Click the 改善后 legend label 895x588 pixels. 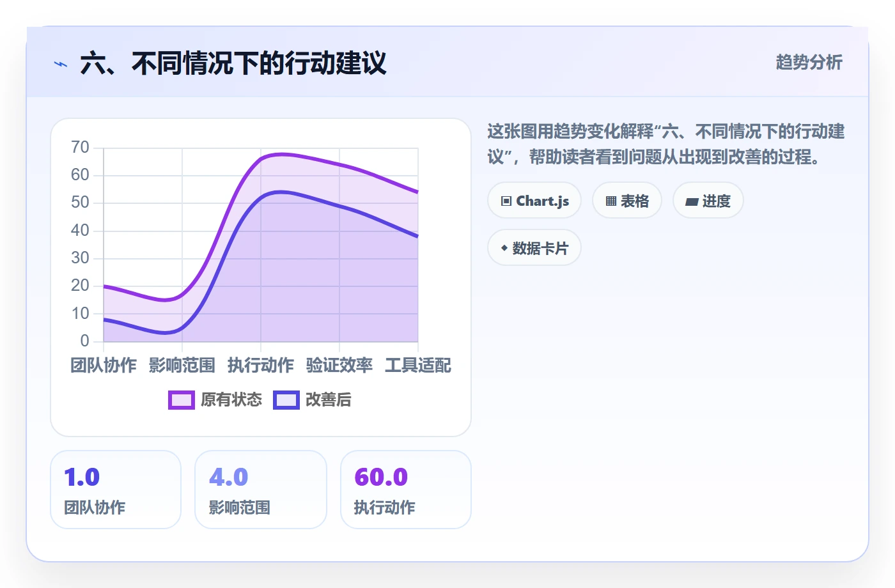pos(329,400)
